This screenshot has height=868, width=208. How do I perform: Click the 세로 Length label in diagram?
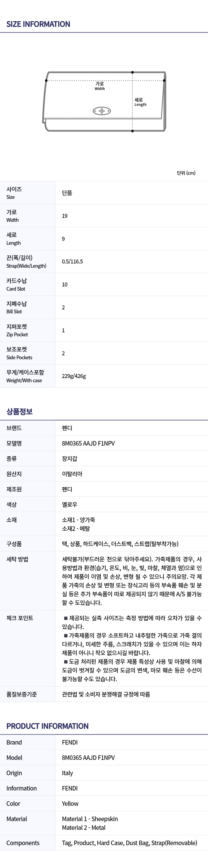pyautogui.click(x=140, y=102)
